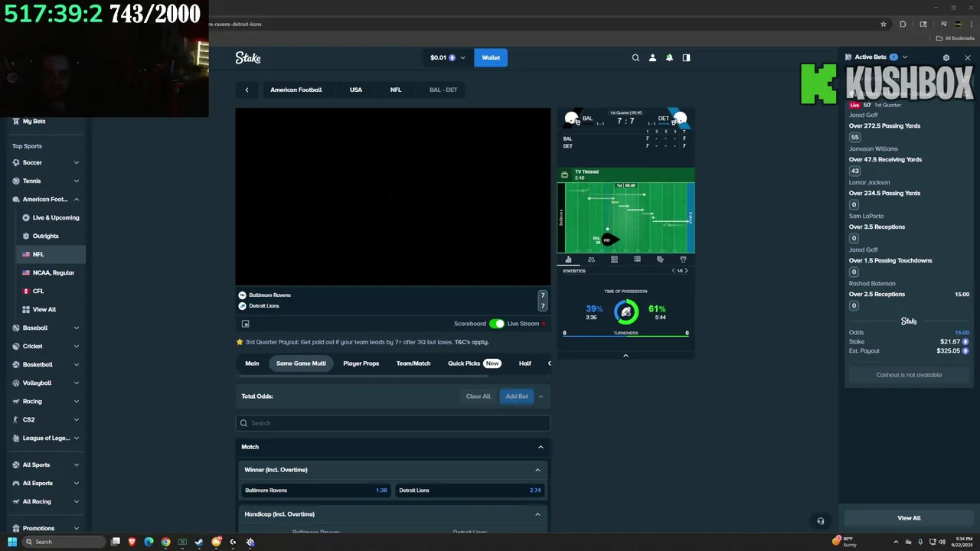This screenshot has width=980, height=551.
Task: Bet on Detroit Lions at 2.74
Action: click(x=469, y=491)
